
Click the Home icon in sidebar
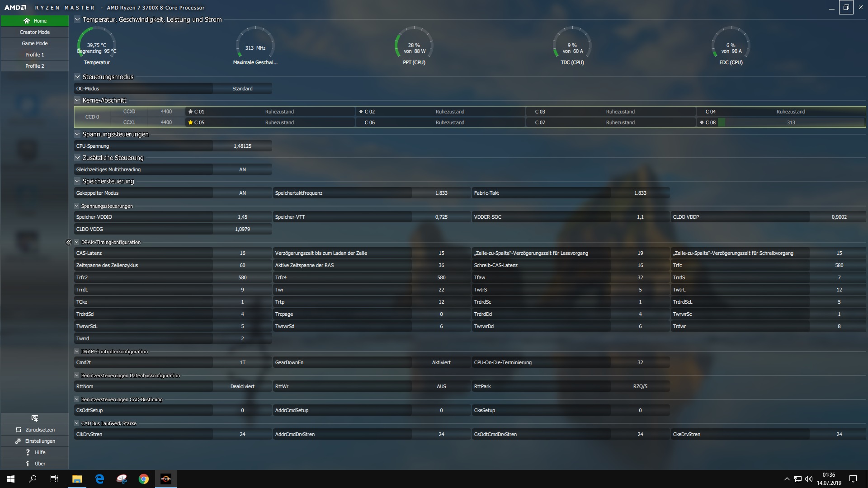coord(27,21)
